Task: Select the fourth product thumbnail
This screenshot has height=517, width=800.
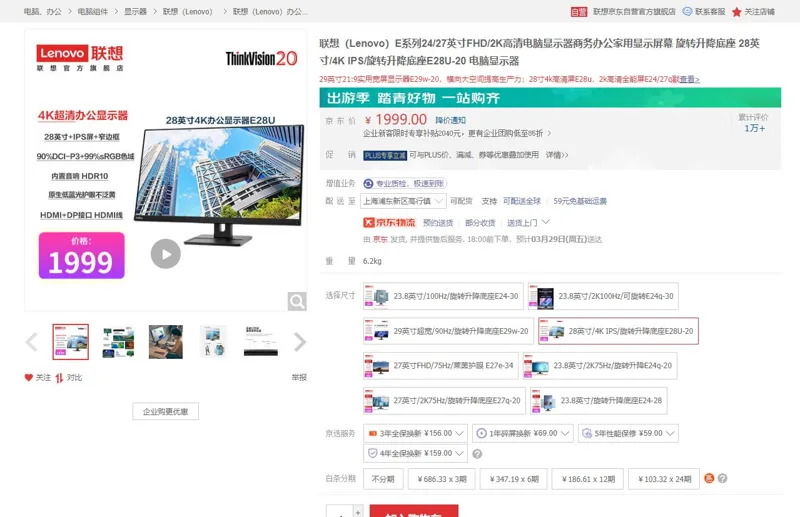Action: point(213,341)
